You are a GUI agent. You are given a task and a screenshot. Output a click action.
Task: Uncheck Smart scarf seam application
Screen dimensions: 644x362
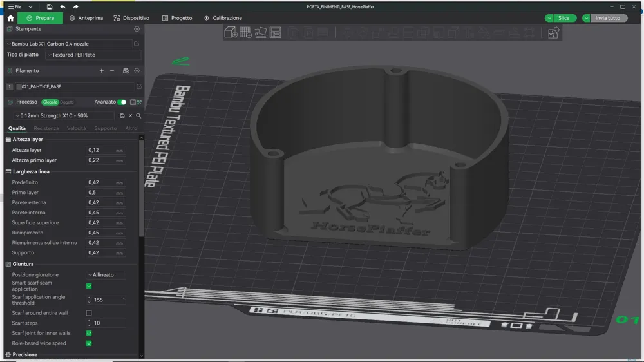89,286
